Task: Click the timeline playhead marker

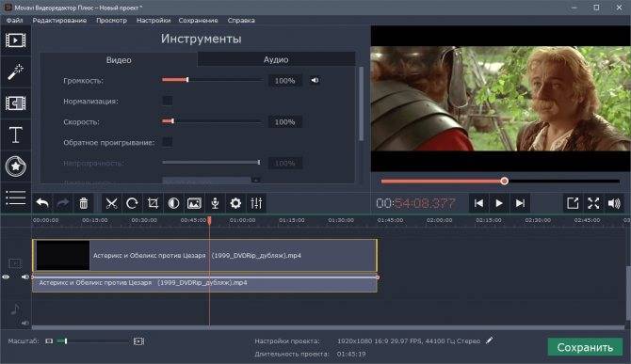Action: click(x=209, y=220)
